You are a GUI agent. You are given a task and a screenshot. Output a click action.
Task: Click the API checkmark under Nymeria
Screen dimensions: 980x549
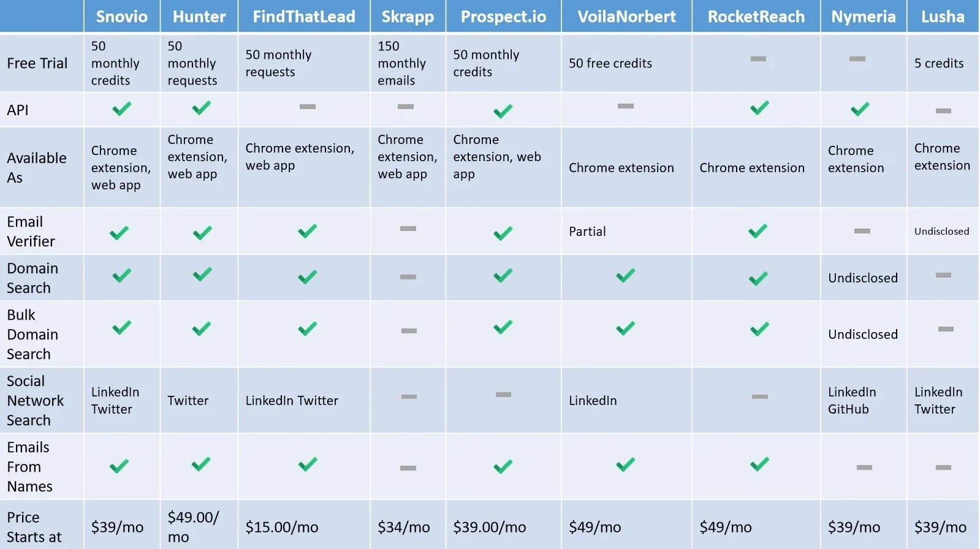(860, 109)
